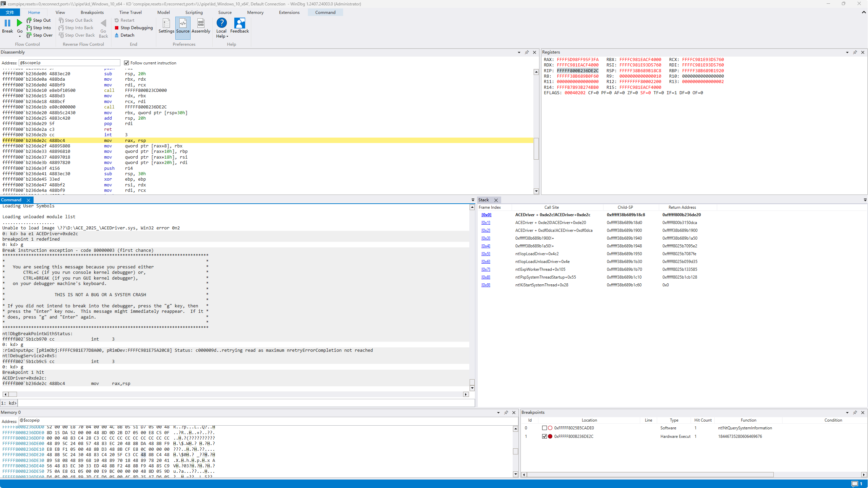This screenshot has width=868, height=488.
Task: Click the Restart button
Action: [x=124, y=20]
